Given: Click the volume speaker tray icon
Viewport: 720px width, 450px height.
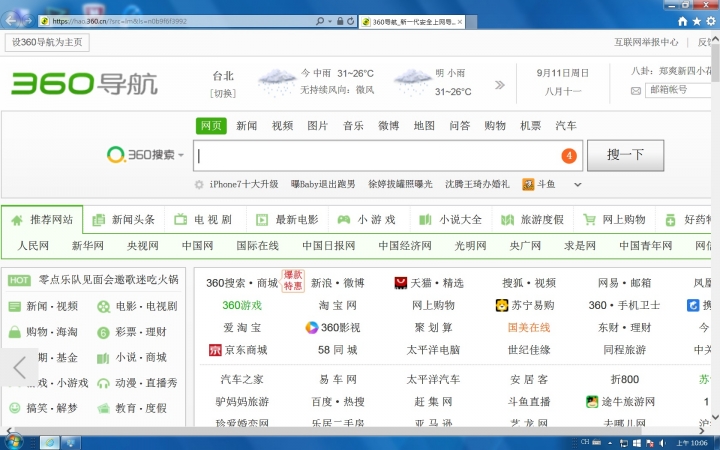Looking at the screenshot, I should pos(663,443).
